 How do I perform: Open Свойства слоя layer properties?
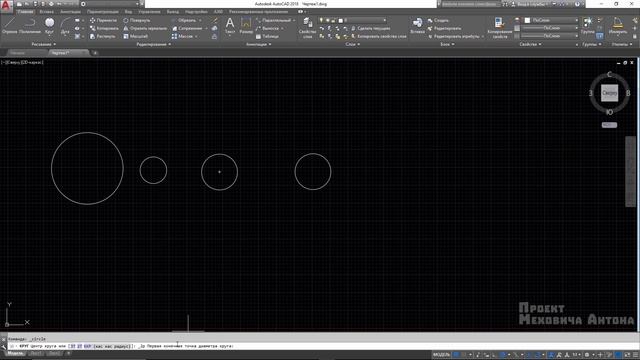click(307, 28)
